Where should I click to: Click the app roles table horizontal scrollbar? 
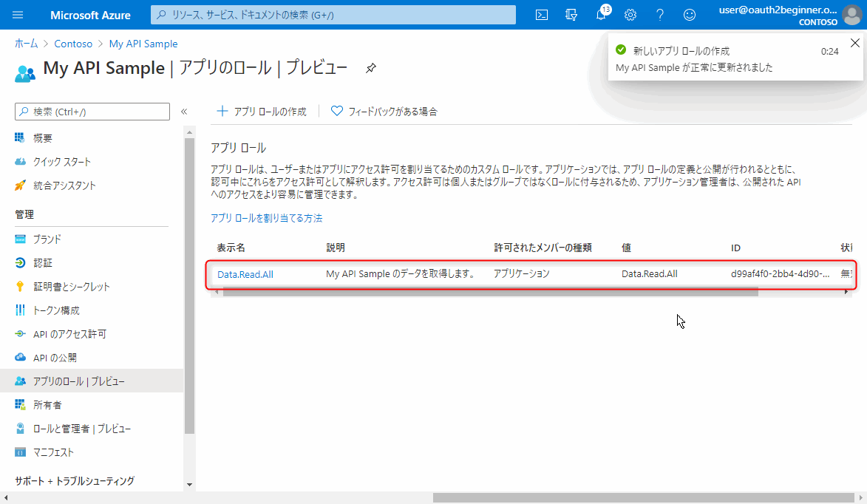coord(490,293)
